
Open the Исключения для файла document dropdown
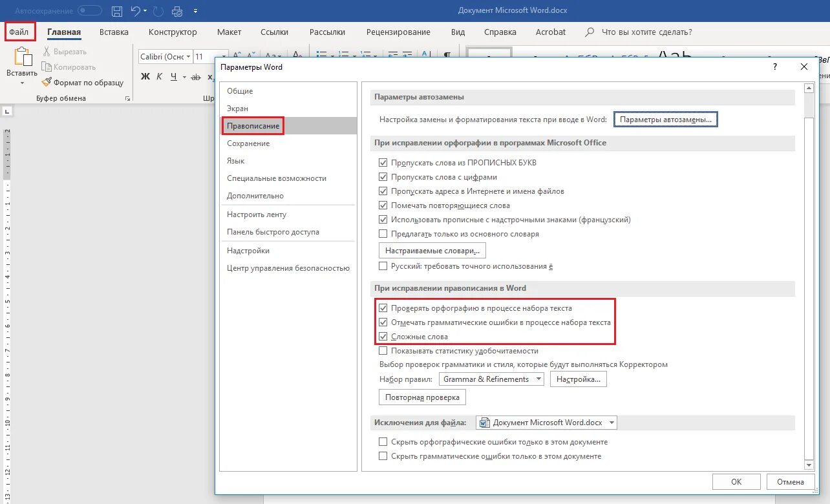click(x=612, y=423)
